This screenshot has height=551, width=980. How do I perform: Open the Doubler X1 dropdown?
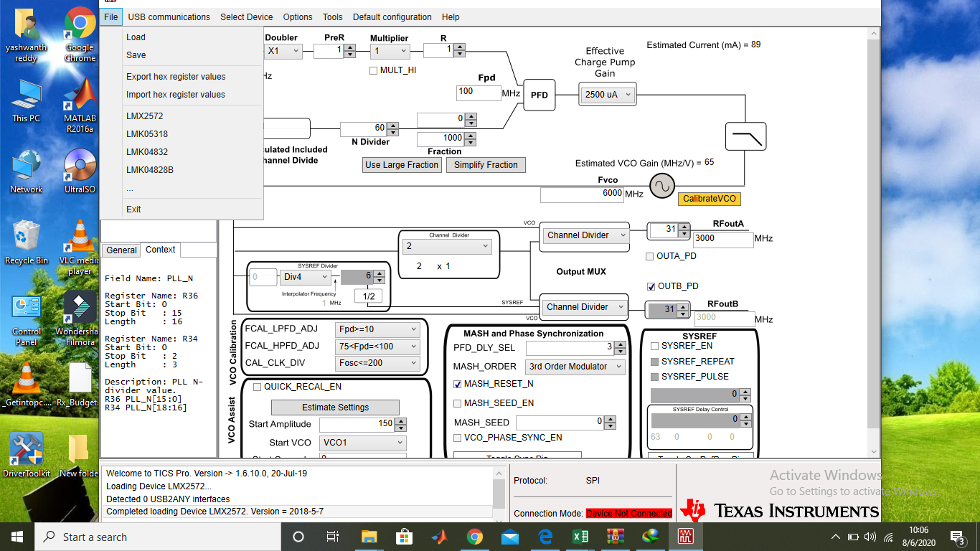pos(283,51)
